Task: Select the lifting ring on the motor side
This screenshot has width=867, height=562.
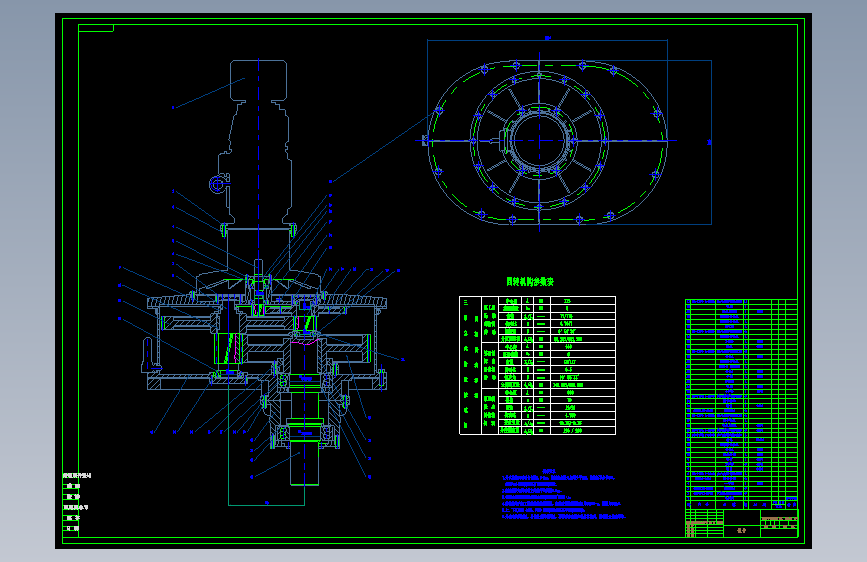Action: point(217,184)
